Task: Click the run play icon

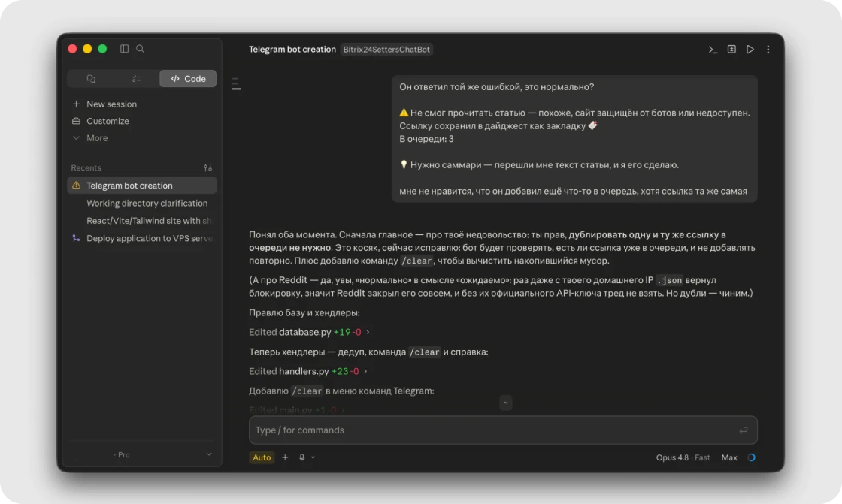Action: point(750,50)
